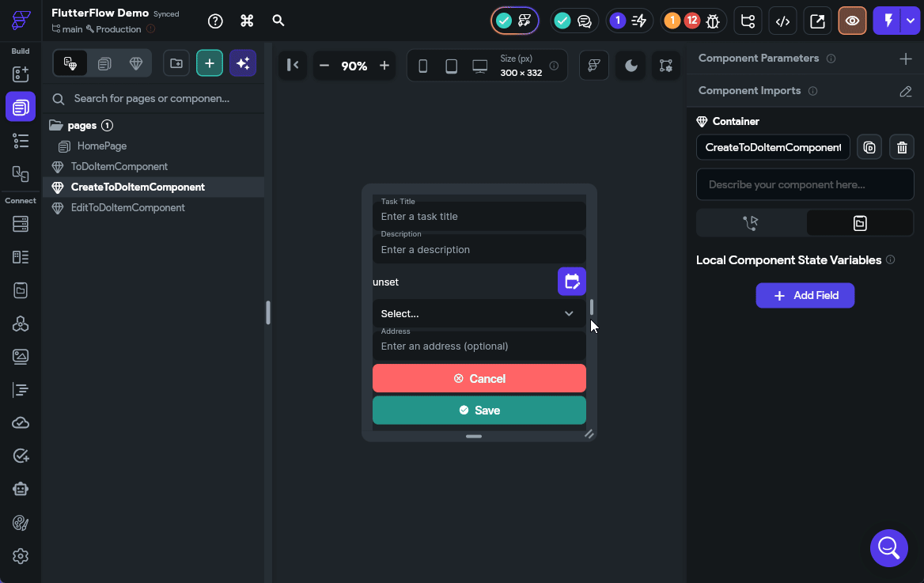This screenshot has height=583, width=924.
Task: Click the green Save button
Action: click(479, 411)
